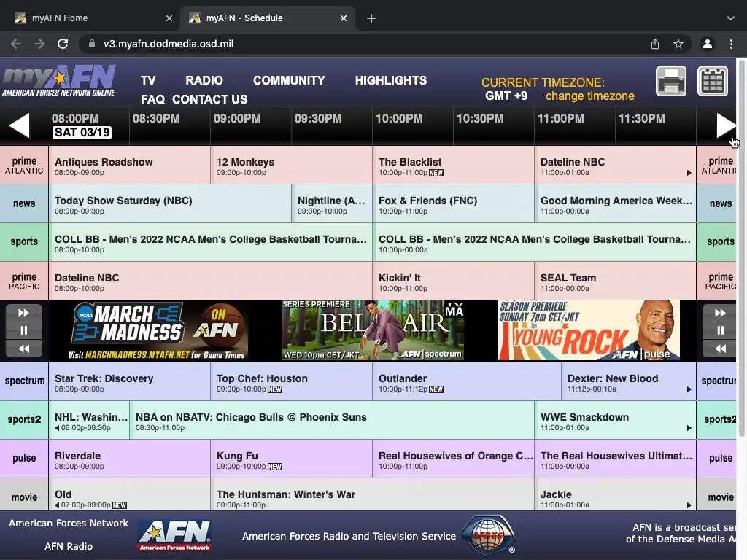The image size is (747, 560).
Task: Open the browser profile icon
Action: pos(708,44)
